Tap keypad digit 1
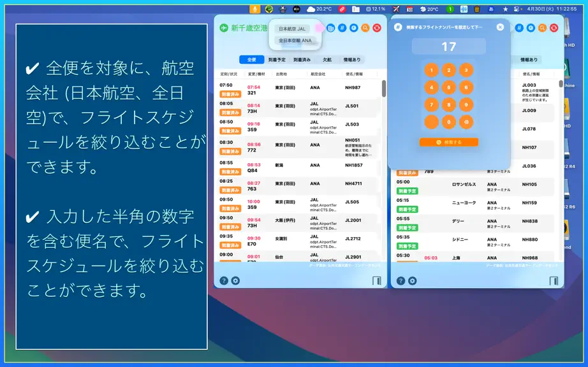 click(432, 70)
